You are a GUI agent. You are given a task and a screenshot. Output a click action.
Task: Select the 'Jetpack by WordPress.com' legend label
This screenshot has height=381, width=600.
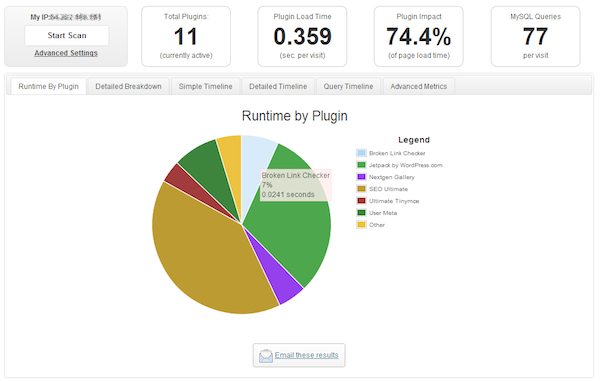(x=406, y=165)
